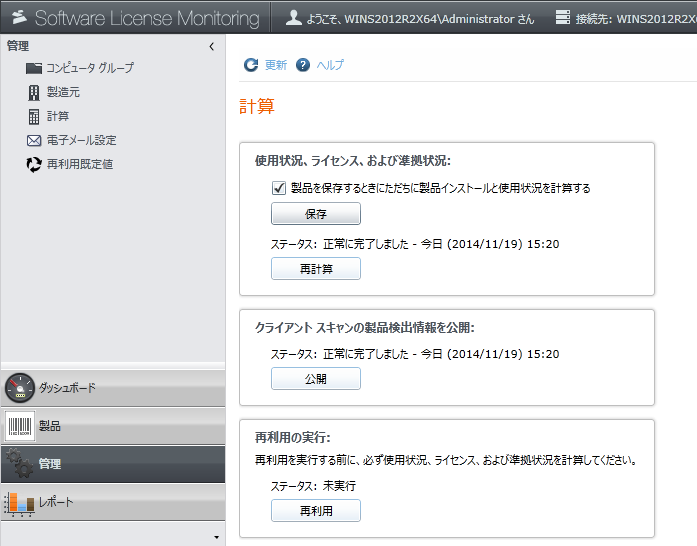
Task: Click the Software License Monitoring logo icon
Action: [x=19, y=17]
